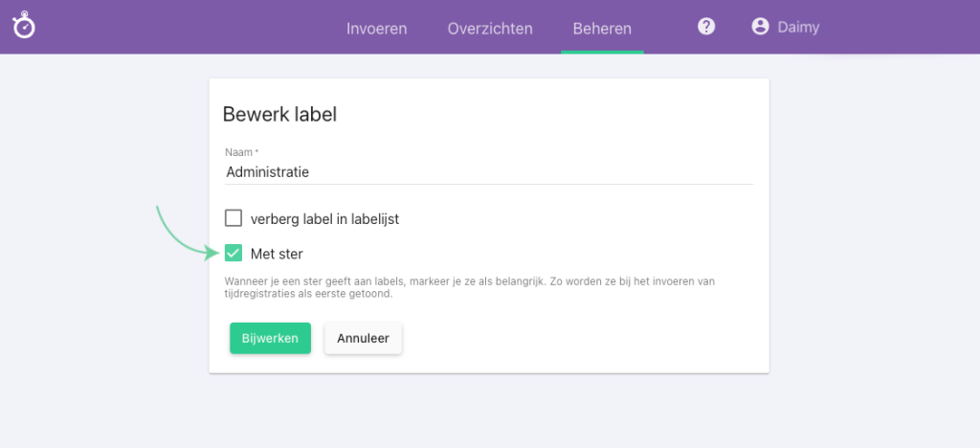The height and width of the screenshot is (448, 980).
Task: Click the stopwatch logo icon
Action: tap(24, 26)
